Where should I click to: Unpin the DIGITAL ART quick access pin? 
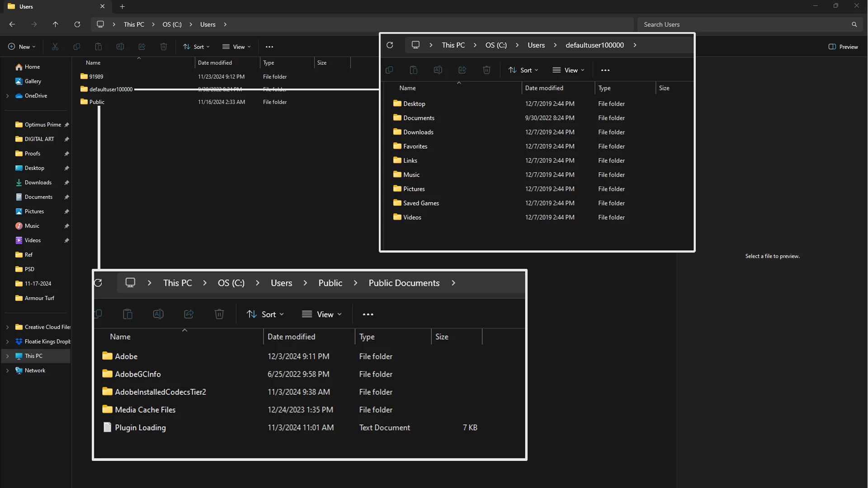click(66, 139)
